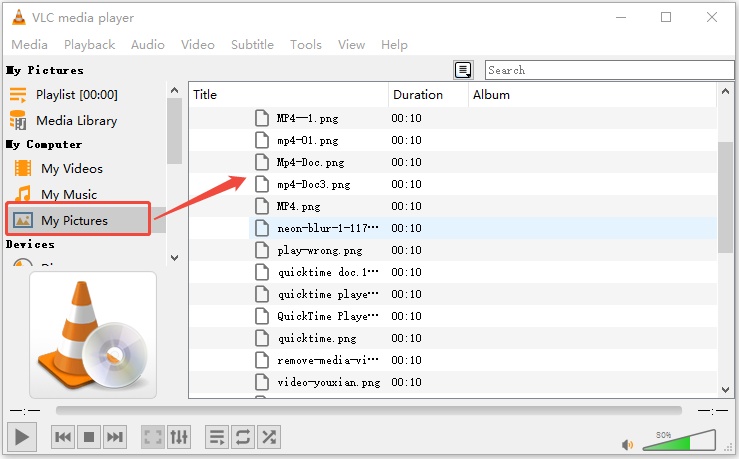Select Playlist [00:00] in sidebar
Screen dimensions: 739x459
(77, 95)
